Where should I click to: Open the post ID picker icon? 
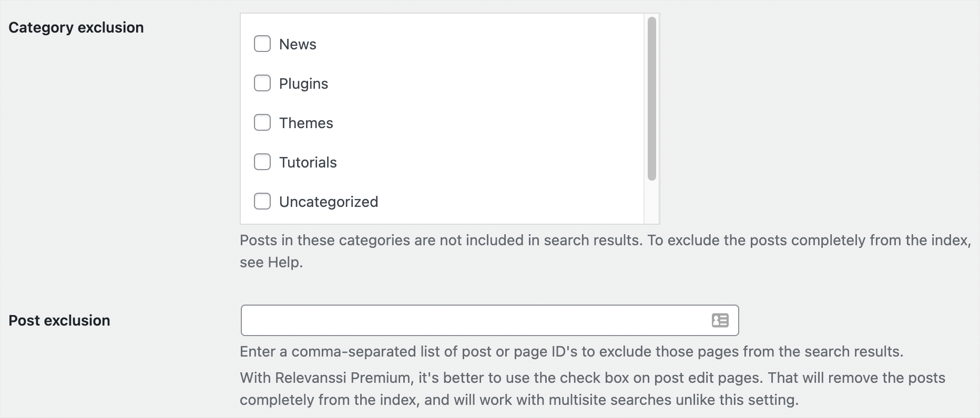tap(720, 320)
